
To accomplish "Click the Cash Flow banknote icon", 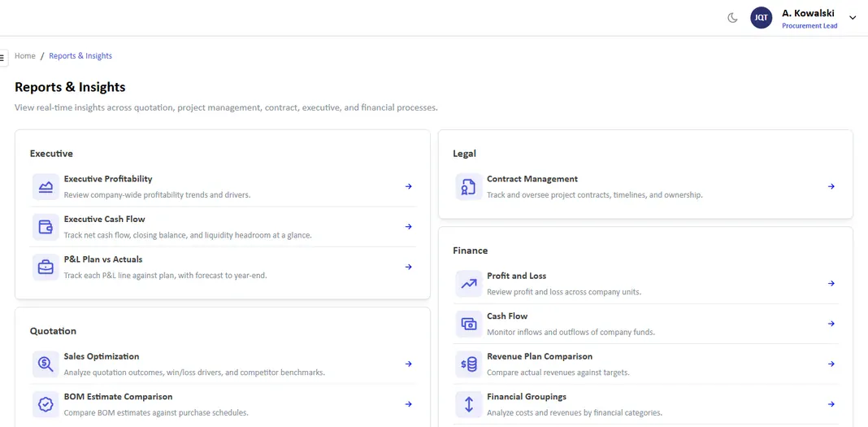I will (x=468, y=324).
